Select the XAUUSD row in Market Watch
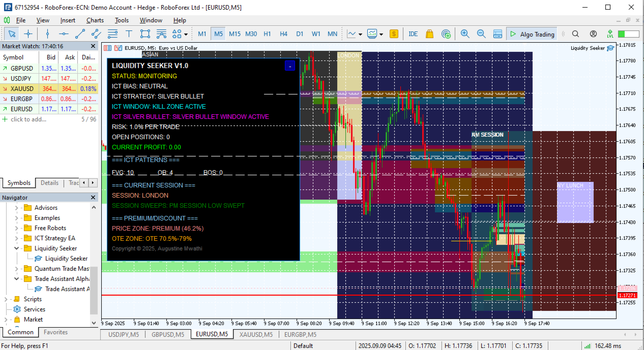 click(x=49, y=88)
